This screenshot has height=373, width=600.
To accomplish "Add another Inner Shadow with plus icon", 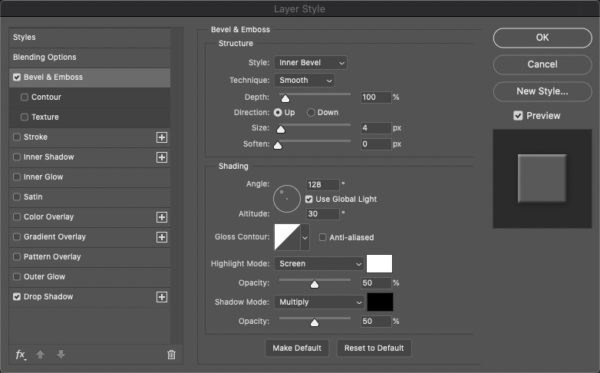I will pos(162,157).
